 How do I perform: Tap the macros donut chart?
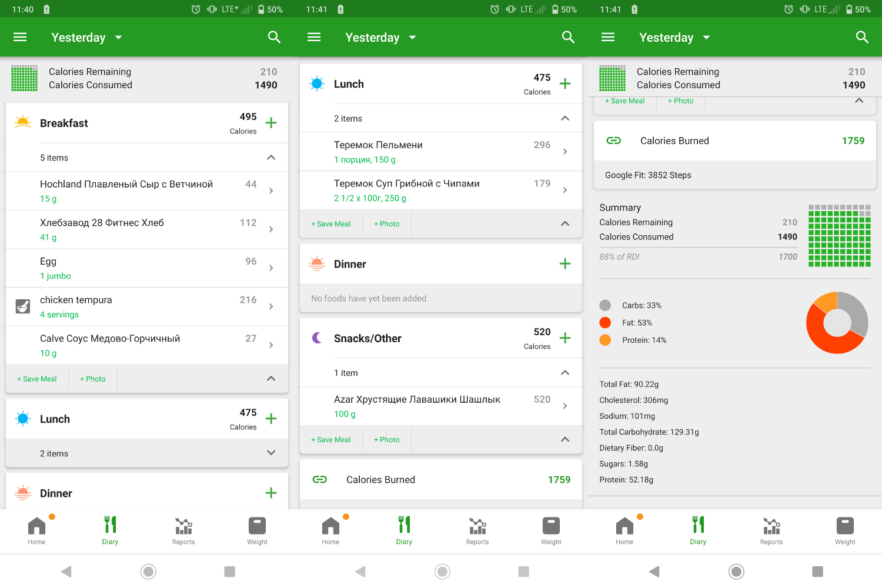pyautogui.click(x=837, y=322)
